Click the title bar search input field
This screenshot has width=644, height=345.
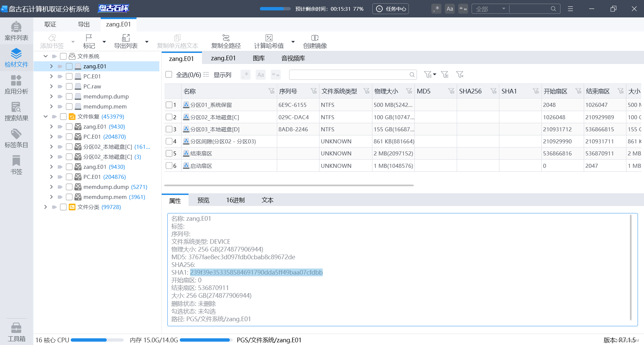tap(529, 9)
